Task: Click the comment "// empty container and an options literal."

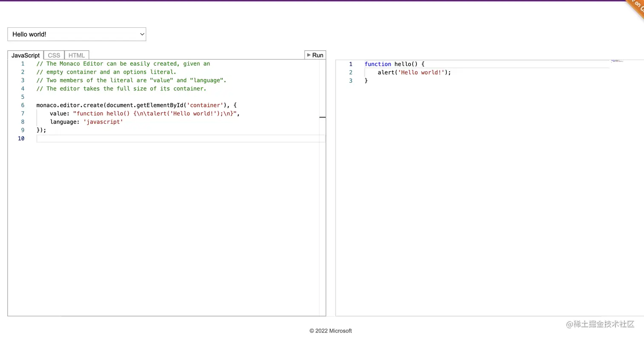Action: pos(106,72)
